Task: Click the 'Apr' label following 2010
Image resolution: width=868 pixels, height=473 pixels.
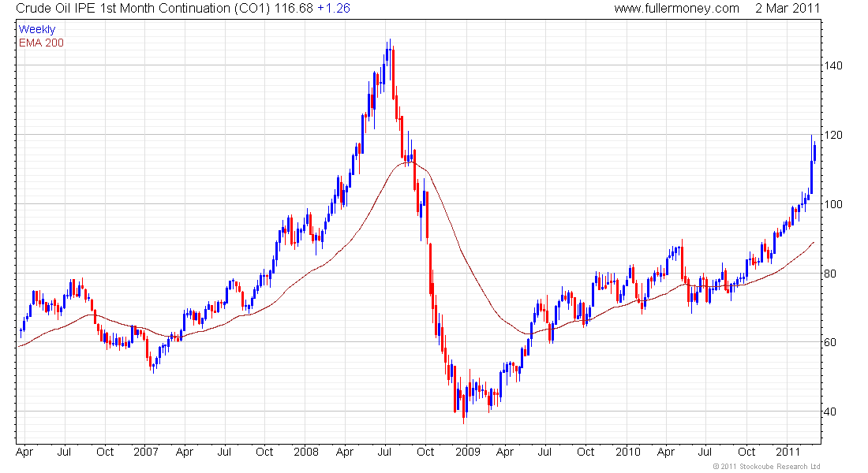Action: tap(666, 452)
